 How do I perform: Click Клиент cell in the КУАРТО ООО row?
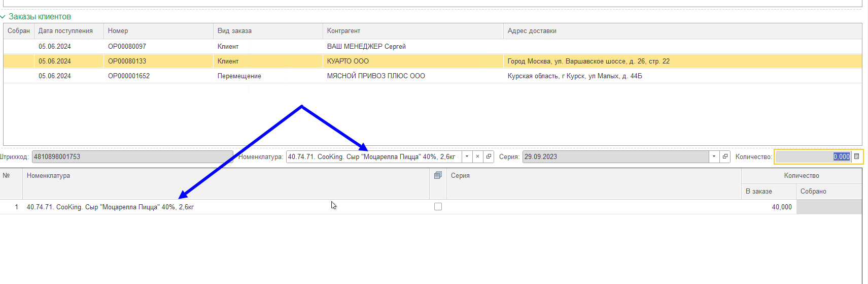(268, 61)
